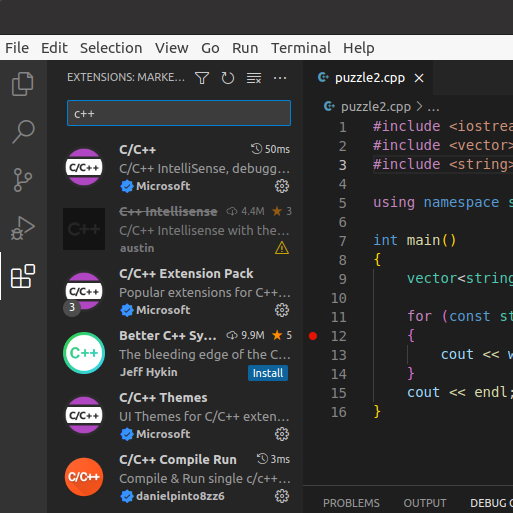Close the puzzle2.cpp editor tab
The width and height of the screenshot is (513, 513).
[x=419, y=78]
